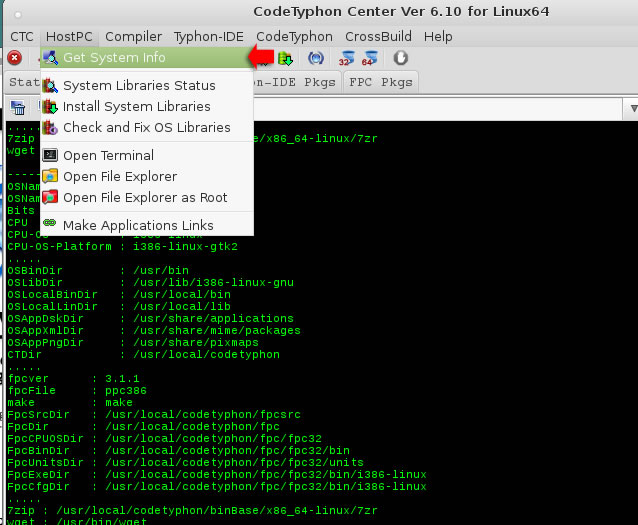
Task: Click the OSLocalLinDir path /usr/local/lib
Action: tap(182, 307)
